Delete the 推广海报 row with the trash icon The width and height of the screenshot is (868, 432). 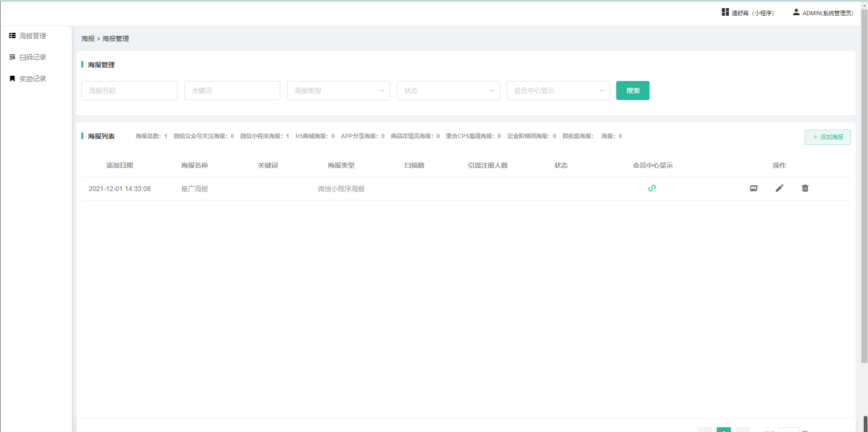(x=805, y=188)
